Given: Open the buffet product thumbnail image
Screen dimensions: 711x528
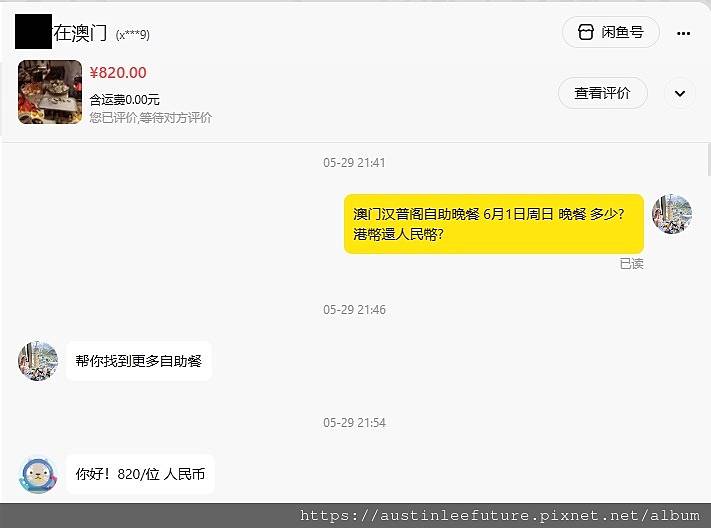Looking at the screenshot, I should tap(50, 92).
